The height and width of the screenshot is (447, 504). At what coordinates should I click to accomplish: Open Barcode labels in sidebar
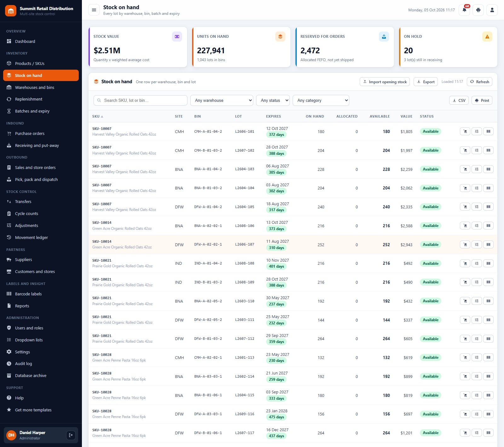click(x=41, y=294)
